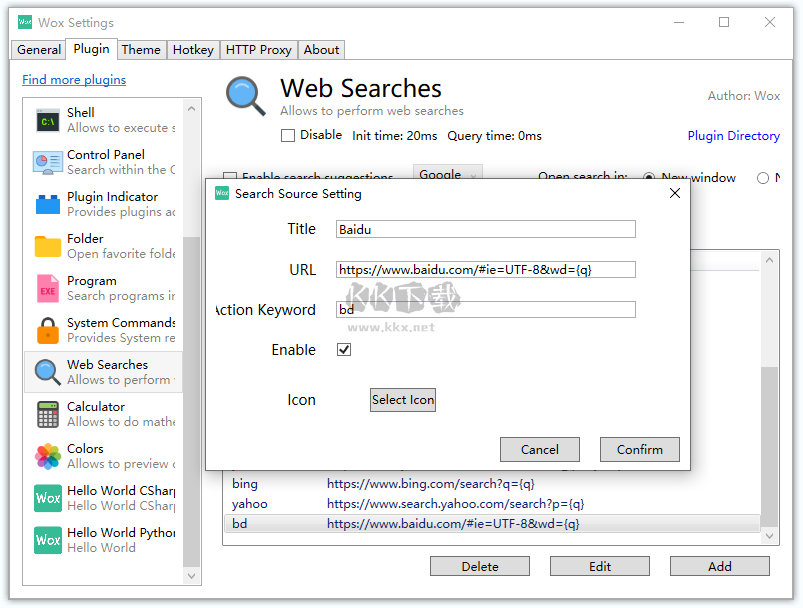Open the Plugin Directory link

click(733, 136)
